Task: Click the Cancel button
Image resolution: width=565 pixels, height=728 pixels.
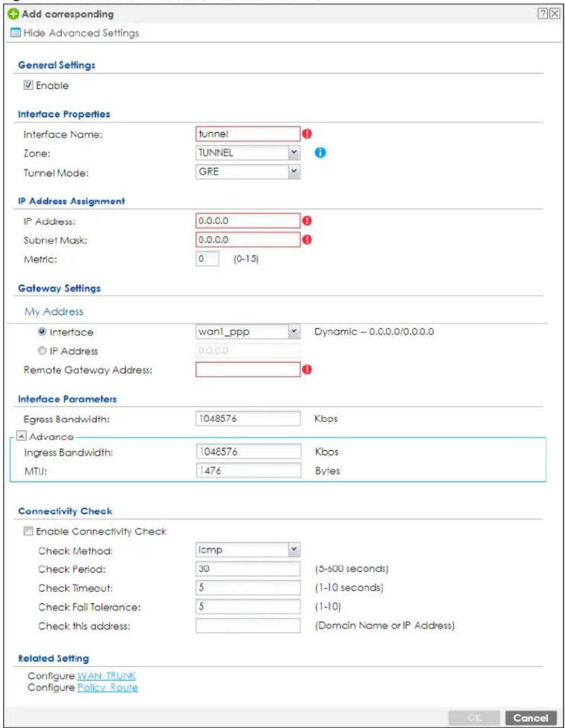Action: (x=531, y=717)
